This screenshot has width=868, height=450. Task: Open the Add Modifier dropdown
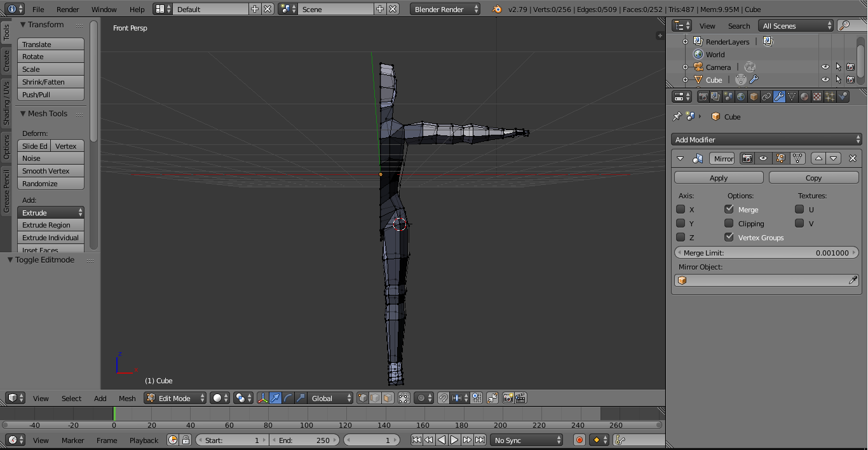[x=766, y=140]
